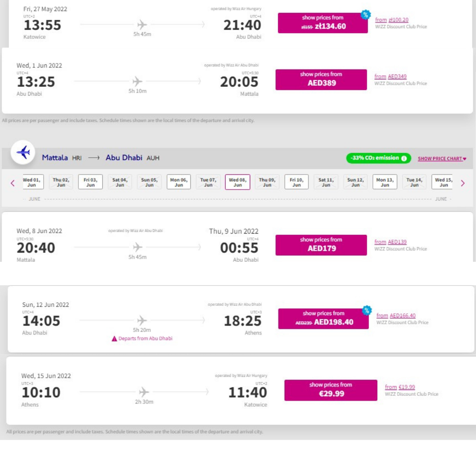Show prices from AED389 button
The image size is (476, 476).
321,79
